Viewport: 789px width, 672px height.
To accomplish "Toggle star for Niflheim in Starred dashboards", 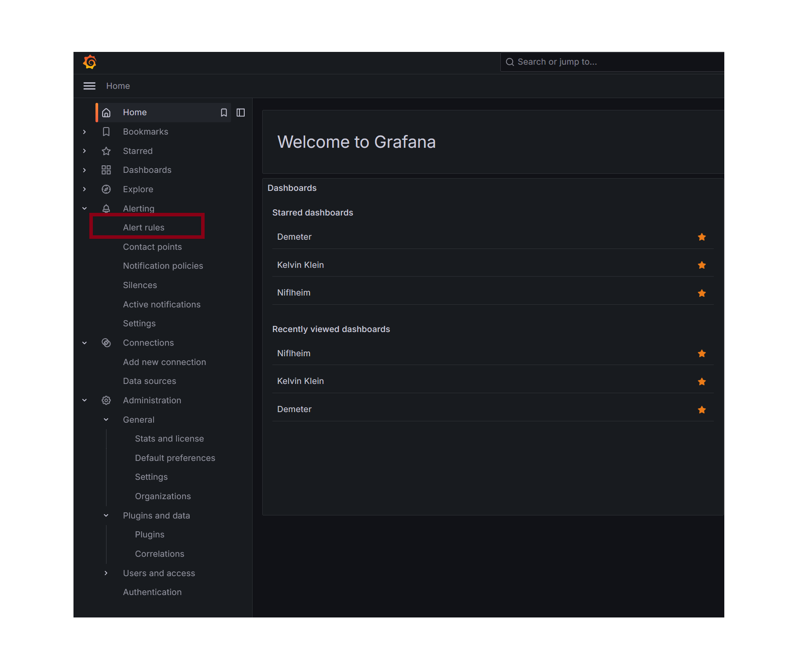I will pyautogui.click(x=701, y=293).
